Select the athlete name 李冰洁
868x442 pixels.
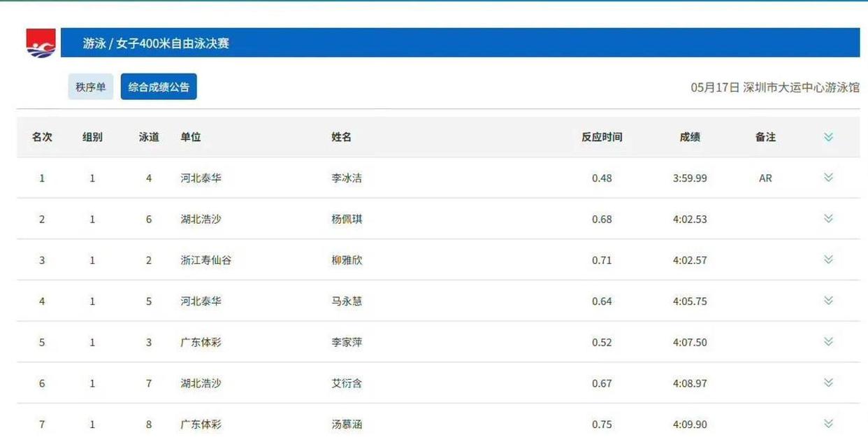coord(347,178)
